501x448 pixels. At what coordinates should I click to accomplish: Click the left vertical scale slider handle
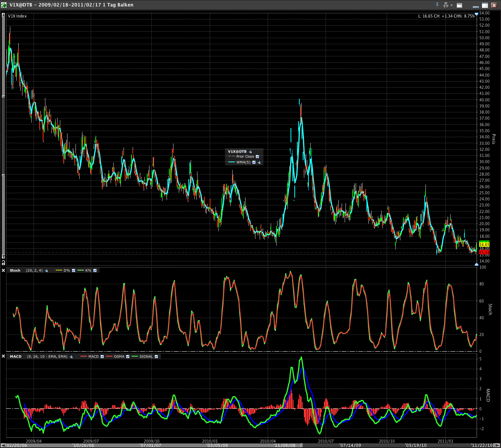3,136
